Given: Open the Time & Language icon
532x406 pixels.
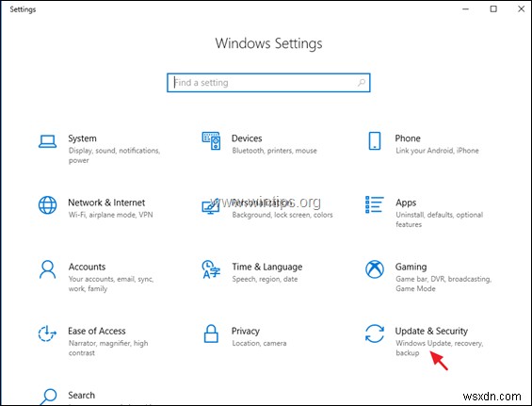Looking at the screenshot, I should tap(211, 269).
